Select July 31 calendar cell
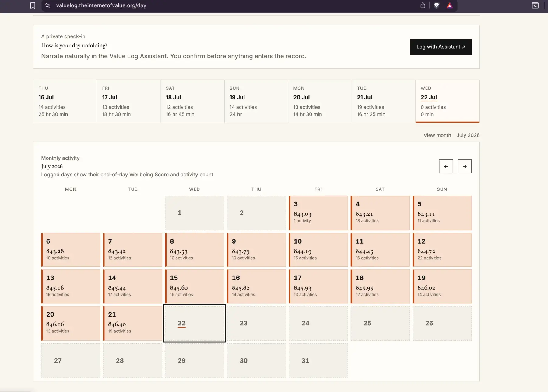 tap(318, 361)
